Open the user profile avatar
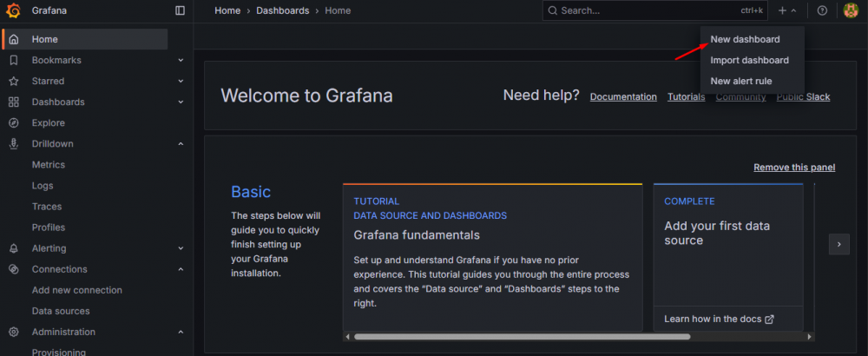868x356 pixels. tap(851, 10)
